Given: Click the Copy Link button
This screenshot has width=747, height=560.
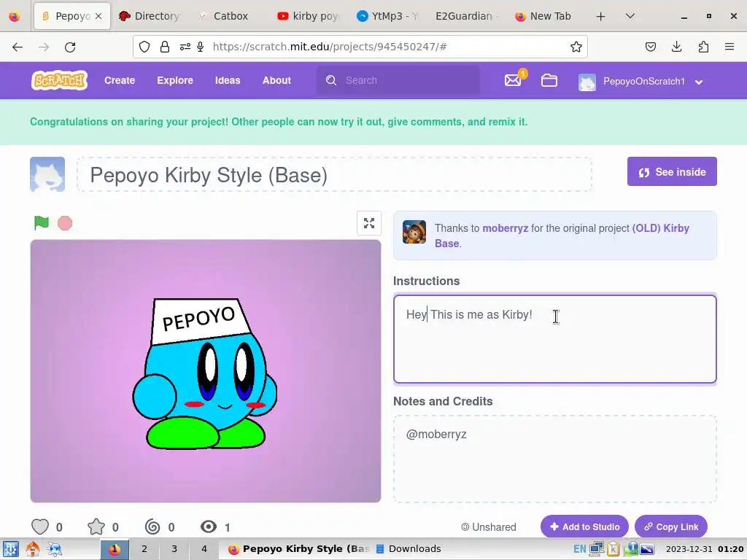Looking at the screenshot, I should [671, 526].
